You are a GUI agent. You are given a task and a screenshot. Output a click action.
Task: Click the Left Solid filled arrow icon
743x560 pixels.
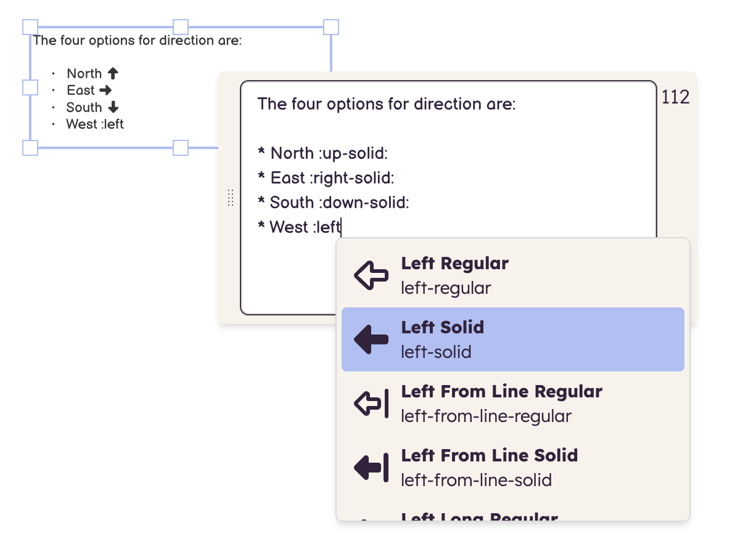tap(371, 339)
